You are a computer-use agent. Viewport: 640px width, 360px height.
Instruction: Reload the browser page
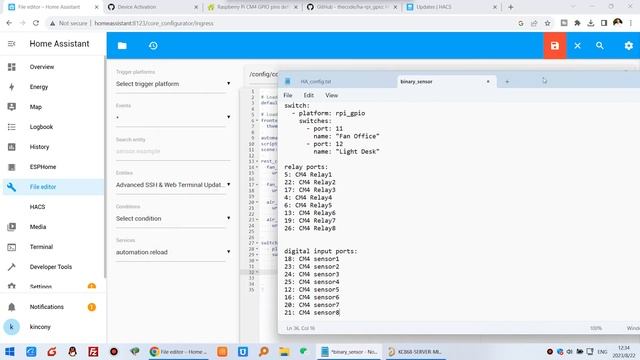36,23
